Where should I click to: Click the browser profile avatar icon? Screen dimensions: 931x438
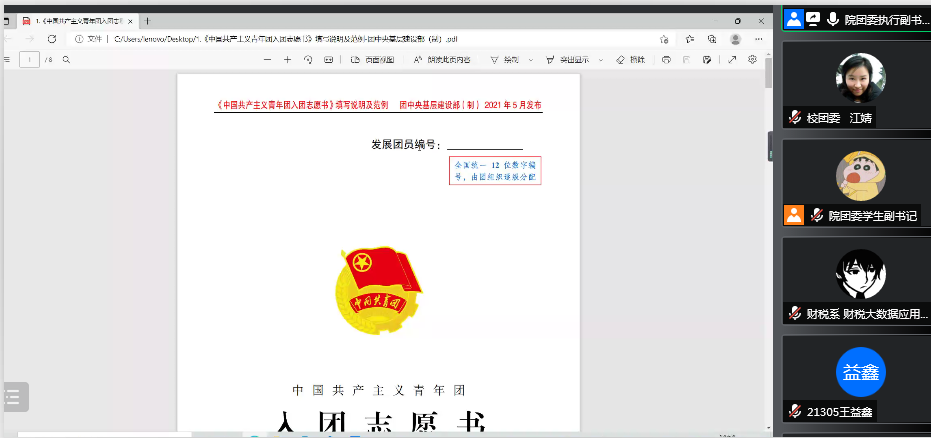tap(736, 39)
